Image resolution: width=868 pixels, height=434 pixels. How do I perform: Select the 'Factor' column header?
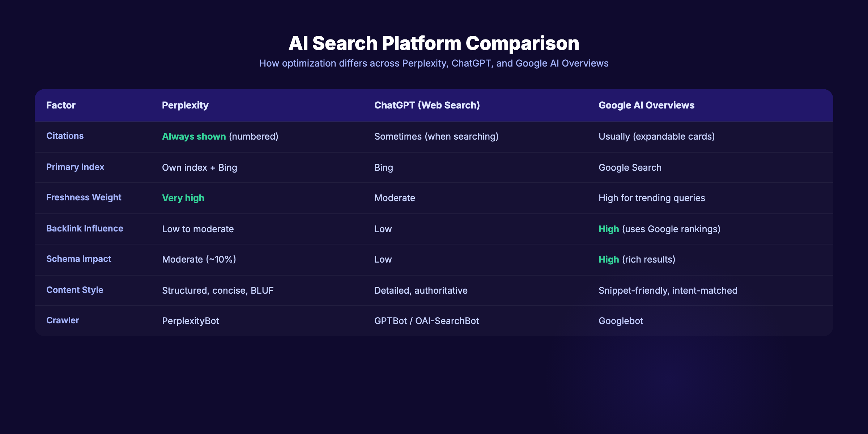[60, 105]
